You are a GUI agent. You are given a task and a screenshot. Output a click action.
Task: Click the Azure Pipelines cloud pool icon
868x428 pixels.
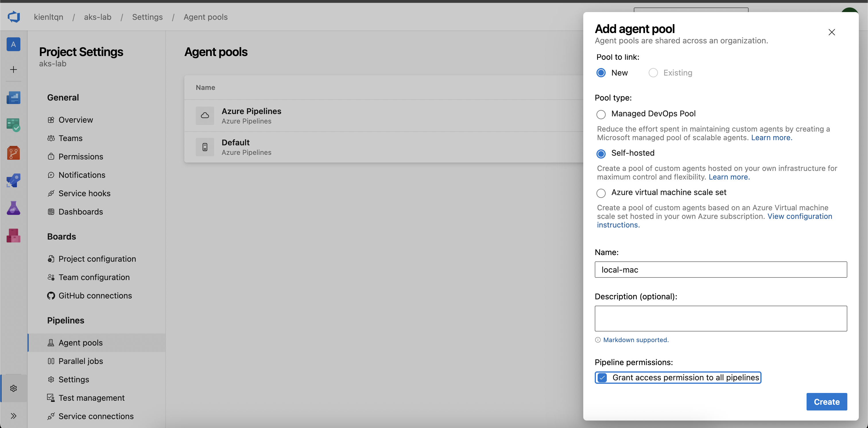[205, 116]
